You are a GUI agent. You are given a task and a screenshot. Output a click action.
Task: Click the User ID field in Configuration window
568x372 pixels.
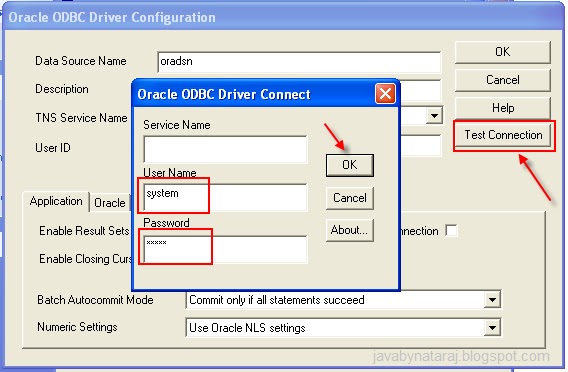pyautogui.click(x=421, y=146)
